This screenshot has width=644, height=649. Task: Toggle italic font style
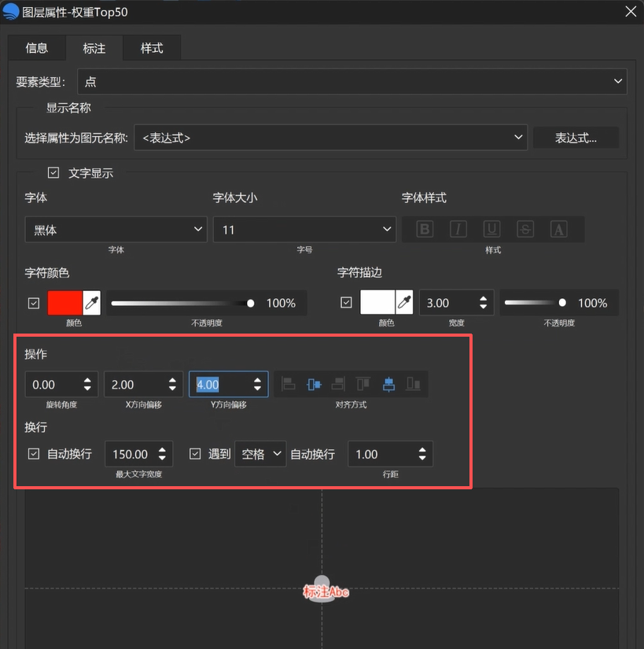(x=458, y=229)
